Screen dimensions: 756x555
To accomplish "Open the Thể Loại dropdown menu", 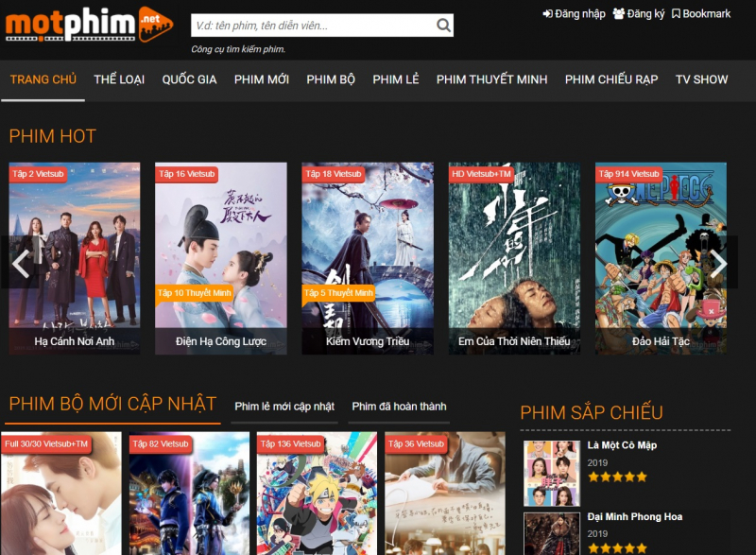I will (118, 79).
